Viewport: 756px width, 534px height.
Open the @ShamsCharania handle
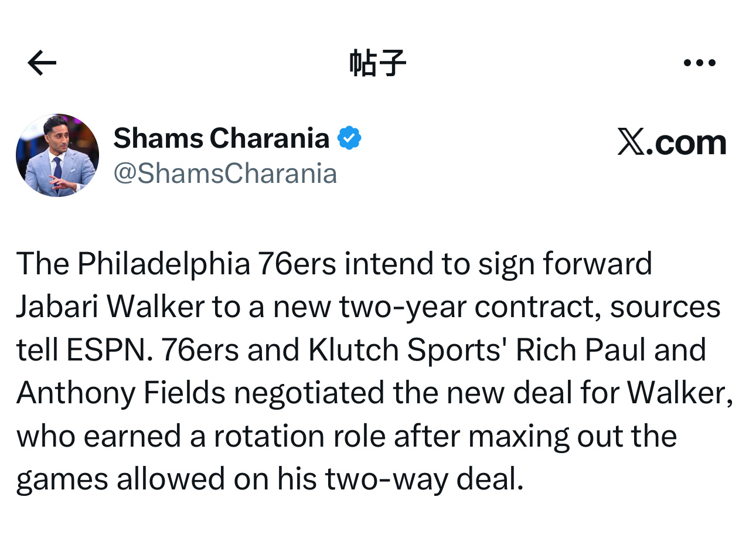click(x=225, y=174)
